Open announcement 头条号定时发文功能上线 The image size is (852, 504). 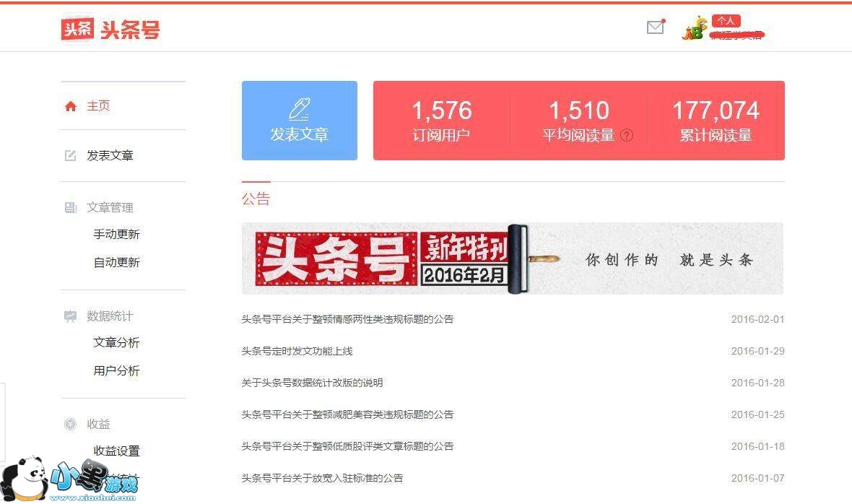[x=297, y=351]
